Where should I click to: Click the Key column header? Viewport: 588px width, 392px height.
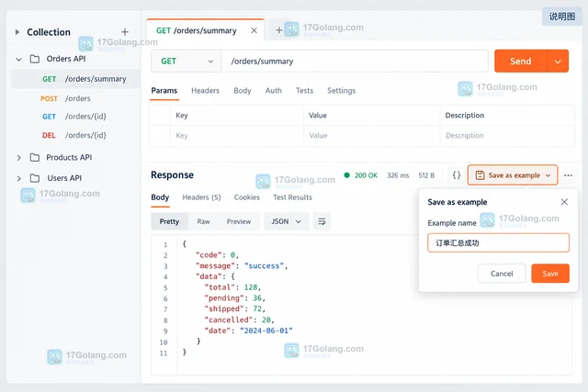182,116
